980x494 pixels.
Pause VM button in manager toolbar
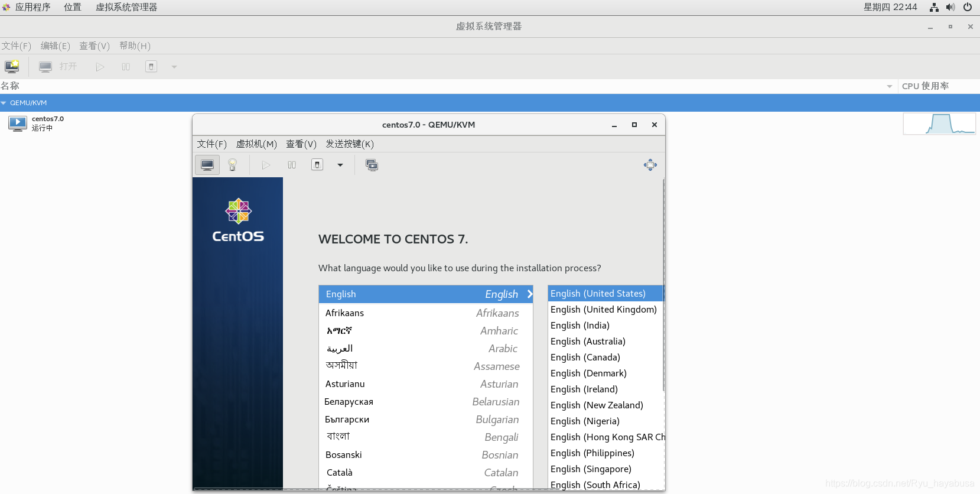pos(126,67)
